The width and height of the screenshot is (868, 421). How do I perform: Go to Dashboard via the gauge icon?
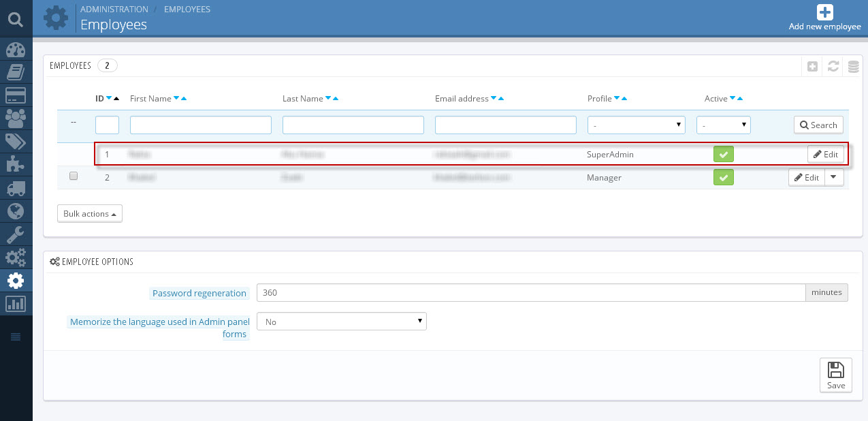click(16, 50)
